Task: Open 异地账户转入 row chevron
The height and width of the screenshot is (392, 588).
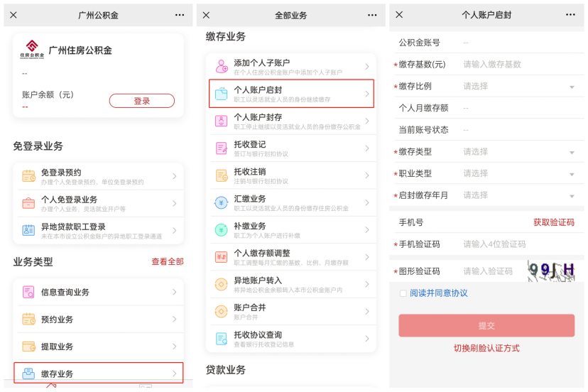Action: 367,284
